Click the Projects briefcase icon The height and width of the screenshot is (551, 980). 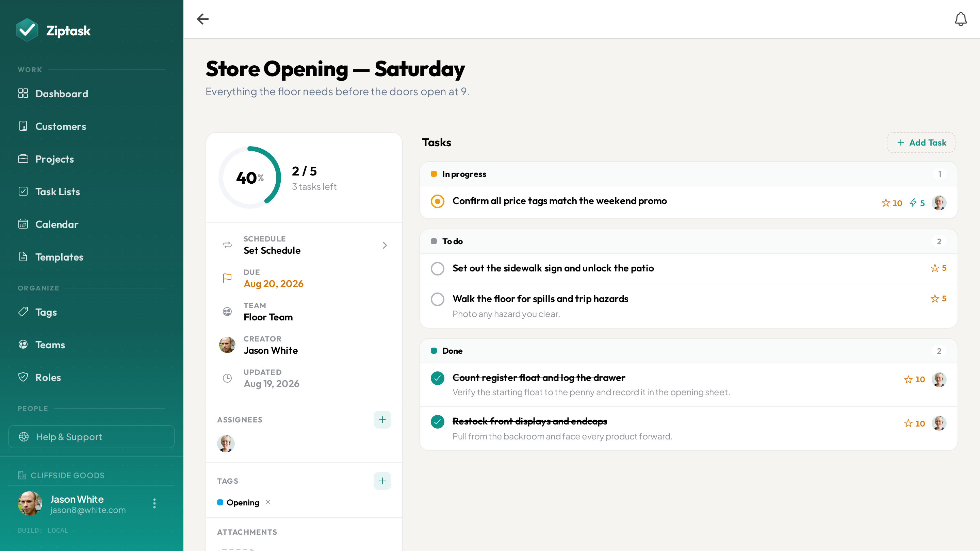[23, 158]
